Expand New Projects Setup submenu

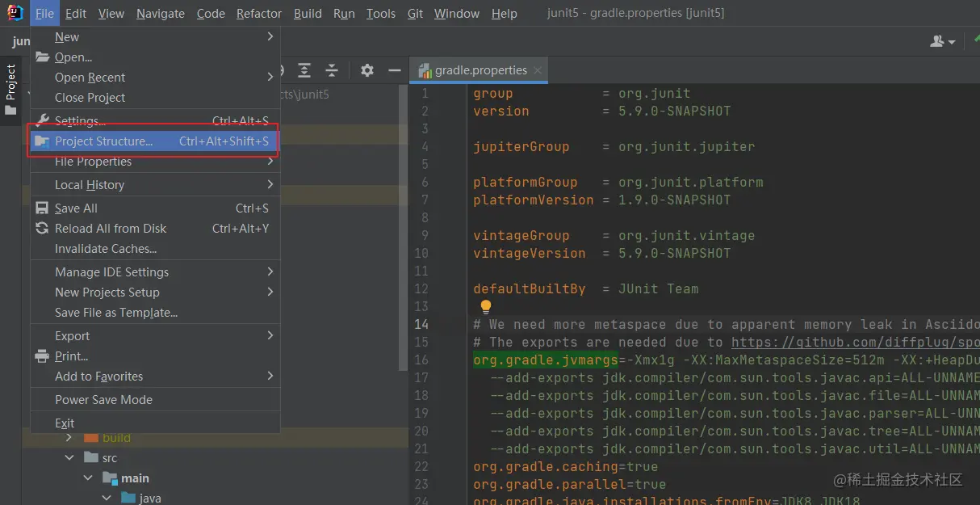155,292
